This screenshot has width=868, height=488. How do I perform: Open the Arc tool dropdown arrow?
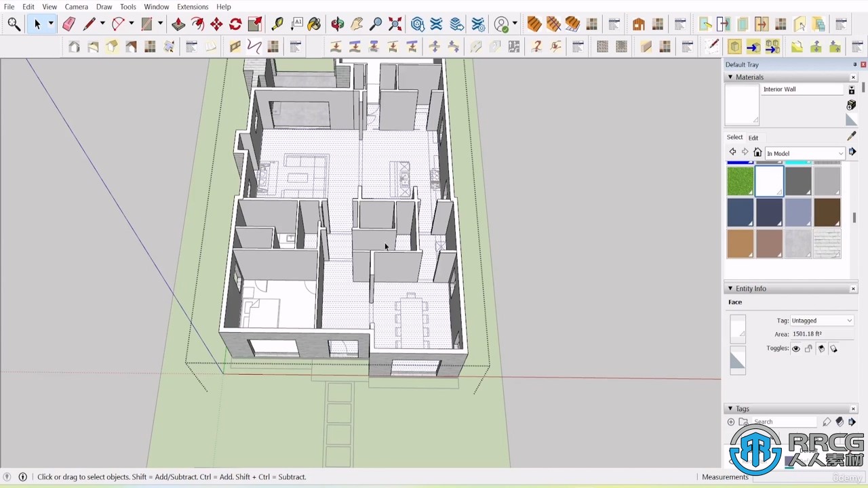(132, 24)
